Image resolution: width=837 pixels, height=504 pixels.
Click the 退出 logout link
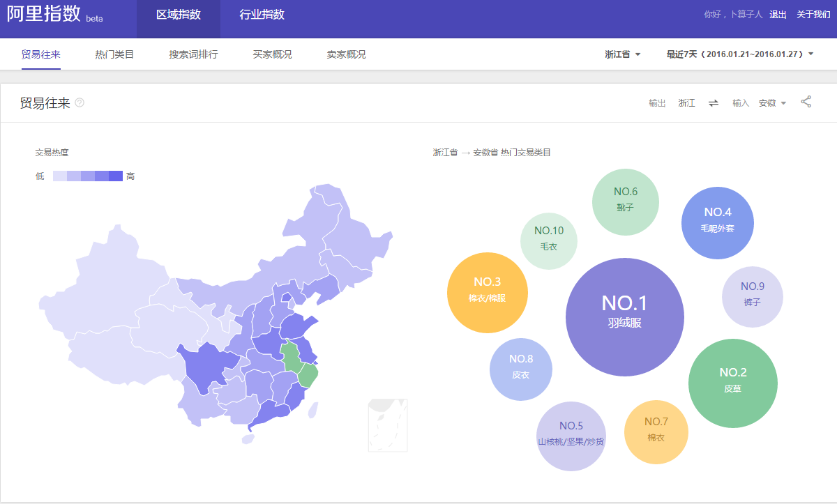[778, 15]
